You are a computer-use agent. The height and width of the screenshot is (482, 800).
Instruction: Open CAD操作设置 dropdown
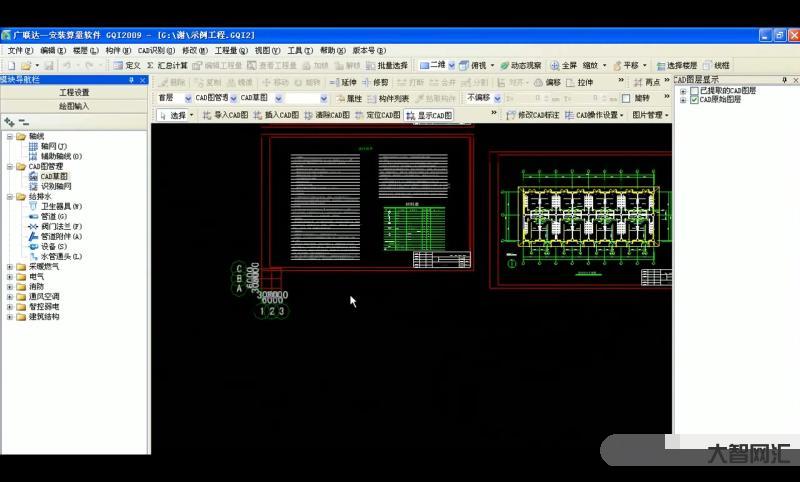coord(594,115)
